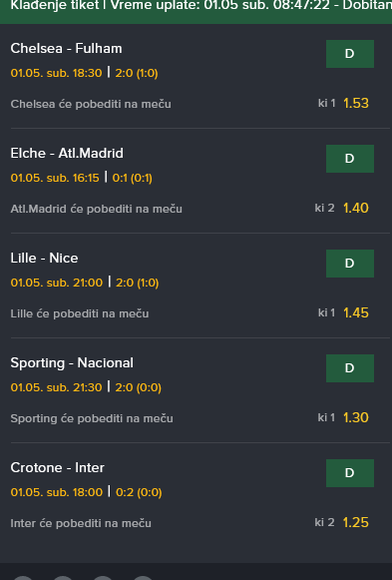Click the fourth round icon at the bottom
This screenshot has height=580, width=392.
[x=143, y=578]
